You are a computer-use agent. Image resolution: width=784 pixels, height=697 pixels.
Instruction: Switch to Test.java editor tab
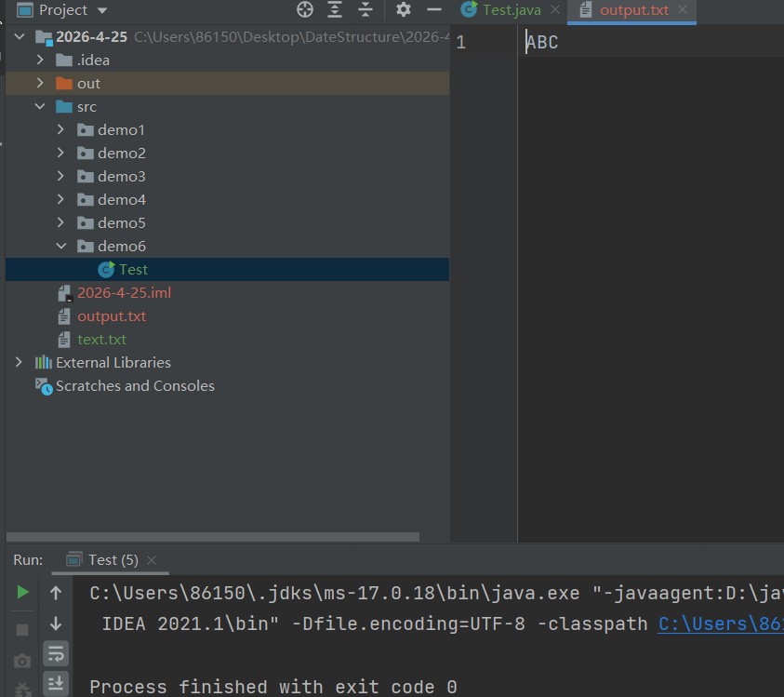pos(511,10)
